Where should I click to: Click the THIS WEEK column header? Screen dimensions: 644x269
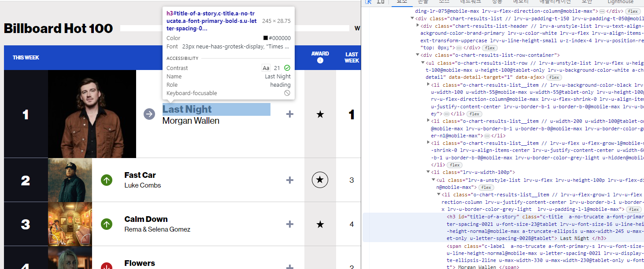(x=26, y=58)
